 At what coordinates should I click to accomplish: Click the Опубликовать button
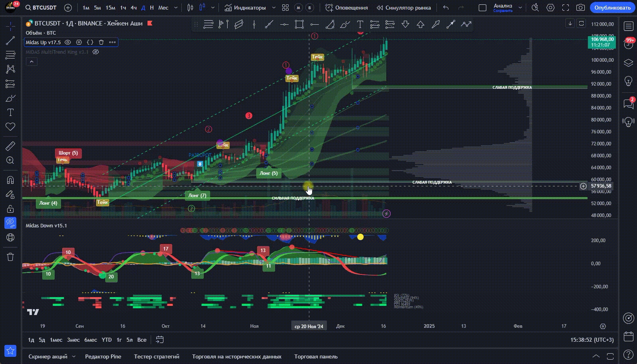click(612, 8)
